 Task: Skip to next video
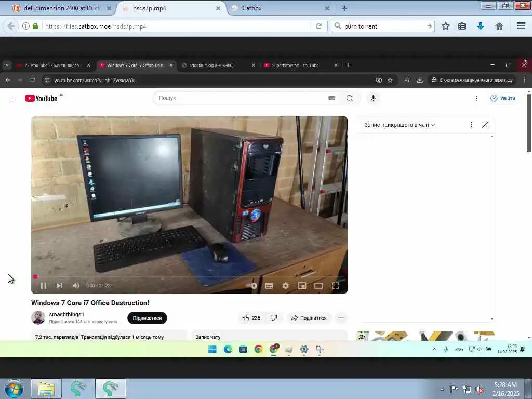pos(59,286)
